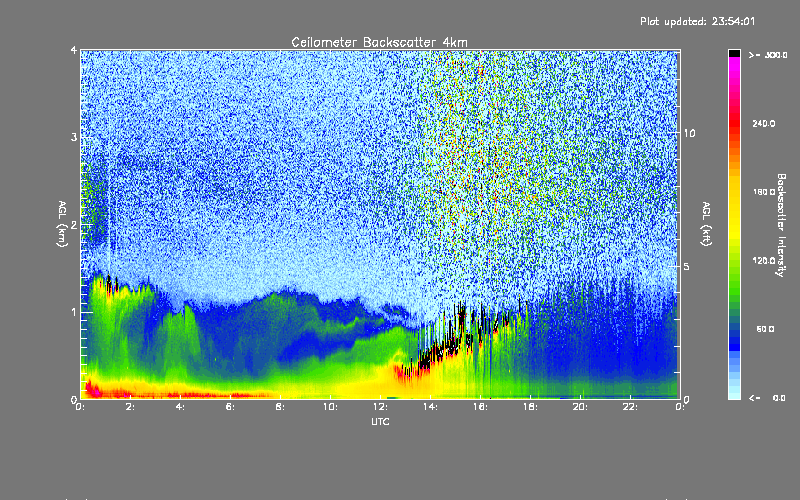Select the "12:" hour tick on the UTC axis
800x500 pixels.
tap(380, 407)
